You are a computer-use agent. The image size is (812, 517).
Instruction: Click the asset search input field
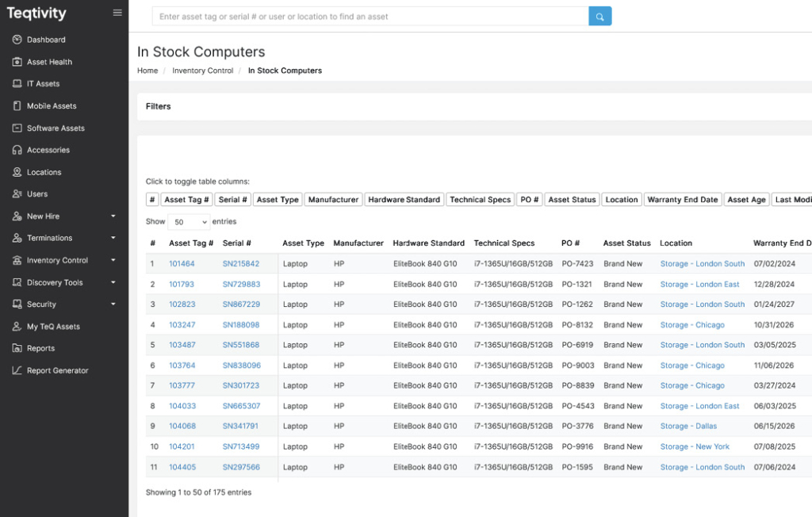370,16
